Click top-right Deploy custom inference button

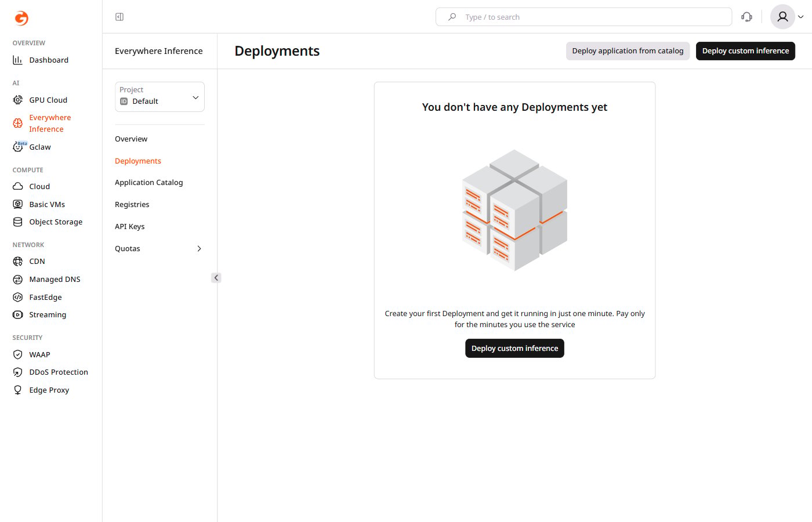click(745, 51)
